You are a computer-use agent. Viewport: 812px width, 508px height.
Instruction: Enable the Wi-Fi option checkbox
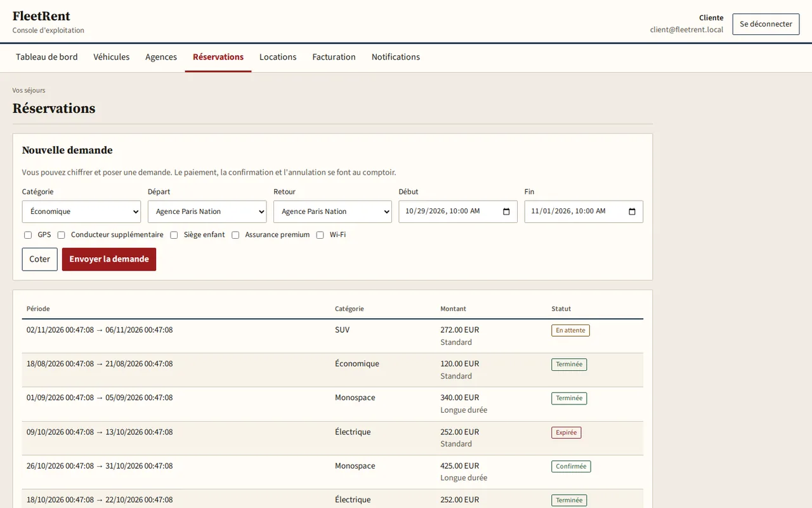tap(320, 235)
